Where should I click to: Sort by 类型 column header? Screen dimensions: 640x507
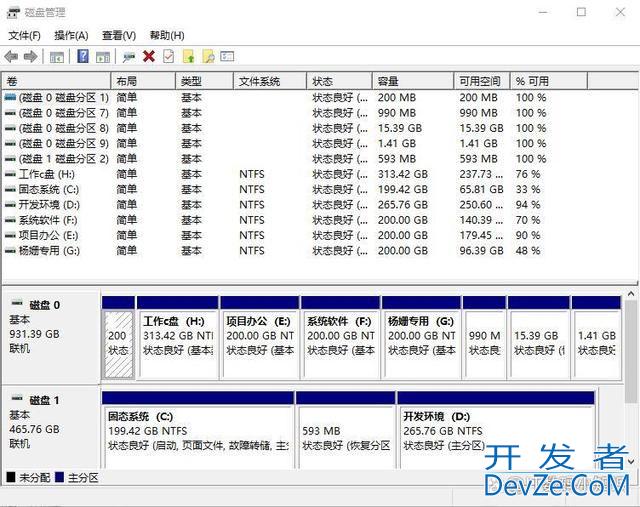point(204,81)
